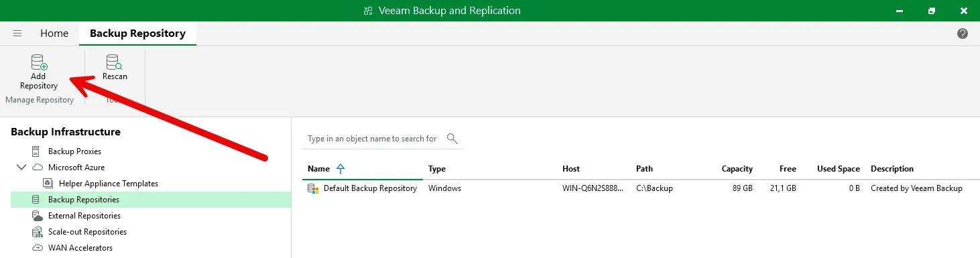Select External Repositories in tree
The width and height of the screenshot is (980, 258).
coord(84,216)
